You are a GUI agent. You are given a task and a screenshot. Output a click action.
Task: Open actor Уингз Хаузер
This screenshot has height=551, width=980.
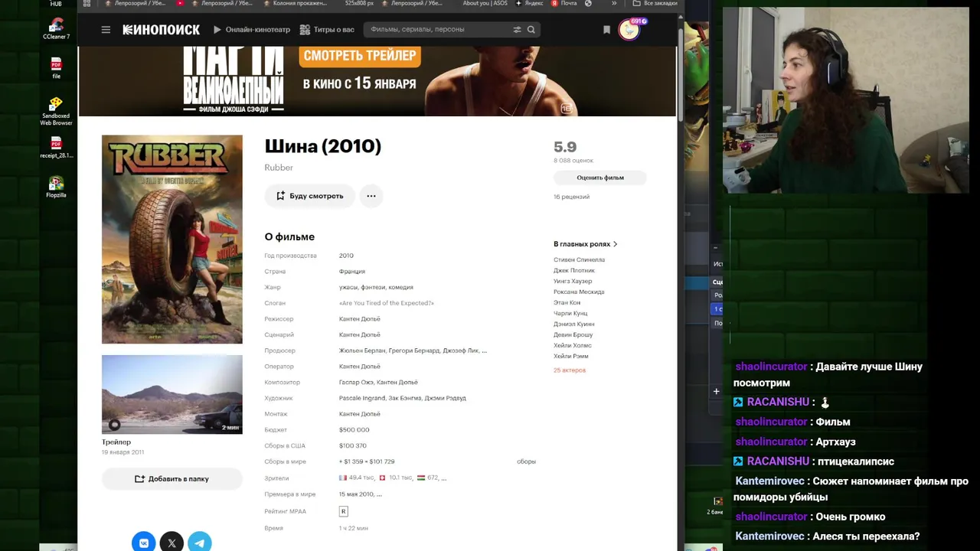point(573,282)
